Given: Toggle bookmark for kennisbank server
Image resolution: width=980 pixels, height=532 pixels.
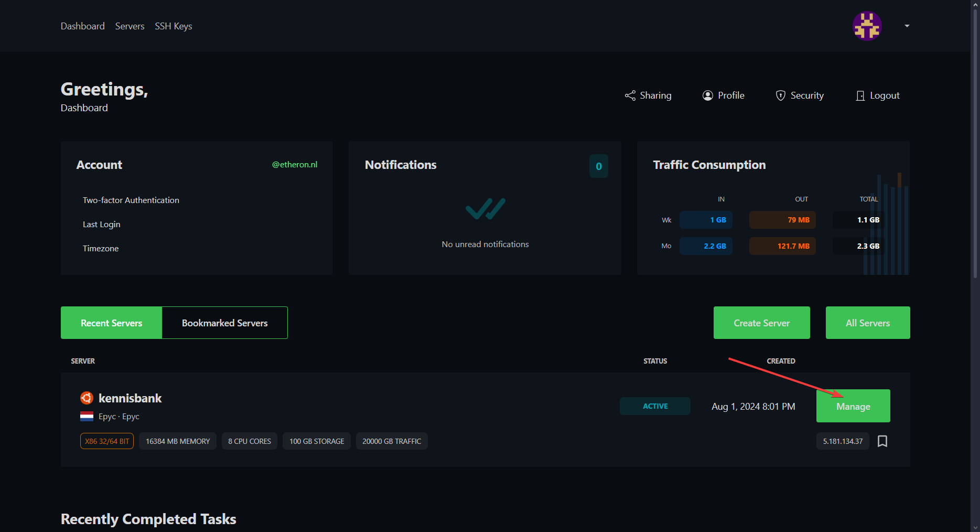Looking at the screenshot, I should tap(882, 441).
